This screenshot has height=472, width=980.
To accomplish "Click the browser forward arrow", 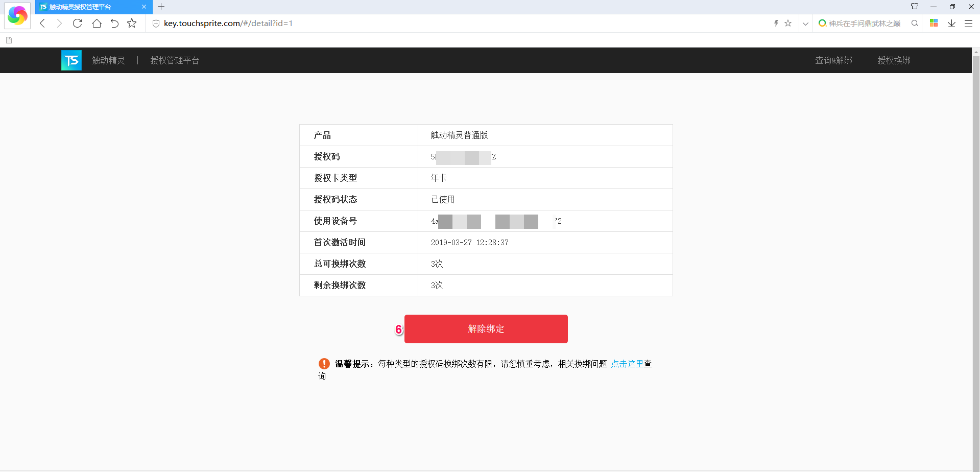I will click(60, 23).
